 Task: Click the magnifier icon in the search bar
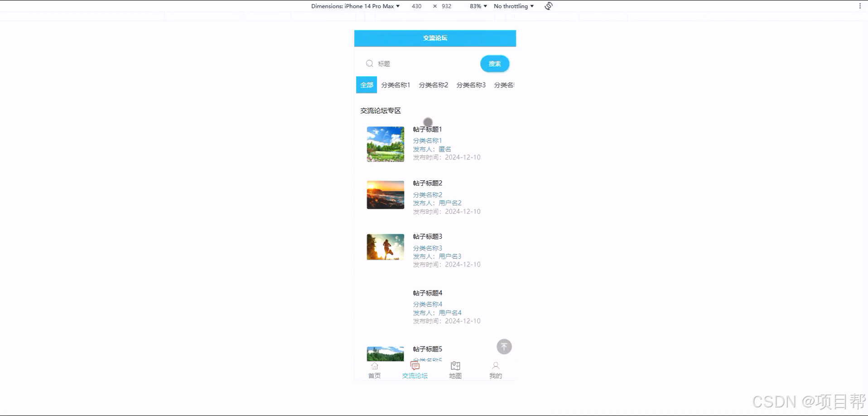point(370,63)
